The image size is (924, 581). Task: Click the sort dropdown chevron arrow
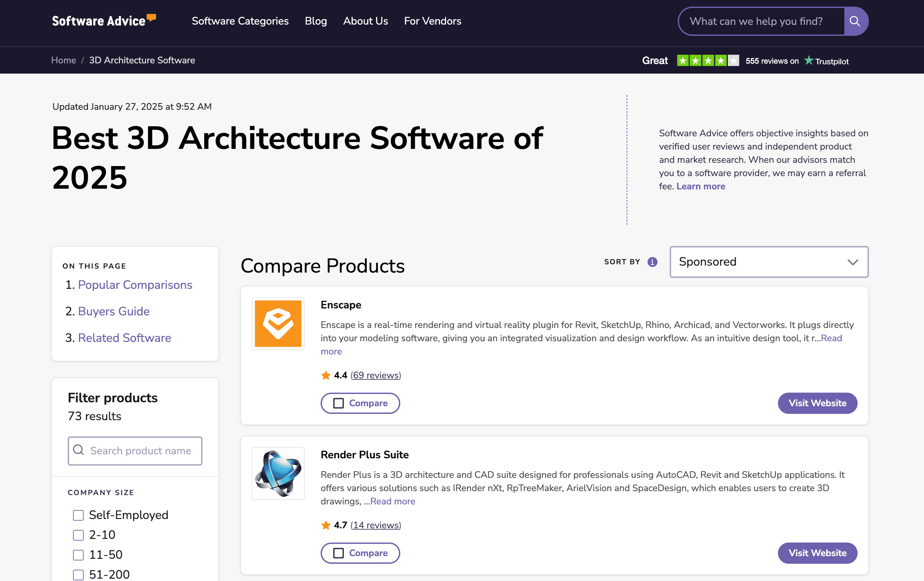(853, 262)
